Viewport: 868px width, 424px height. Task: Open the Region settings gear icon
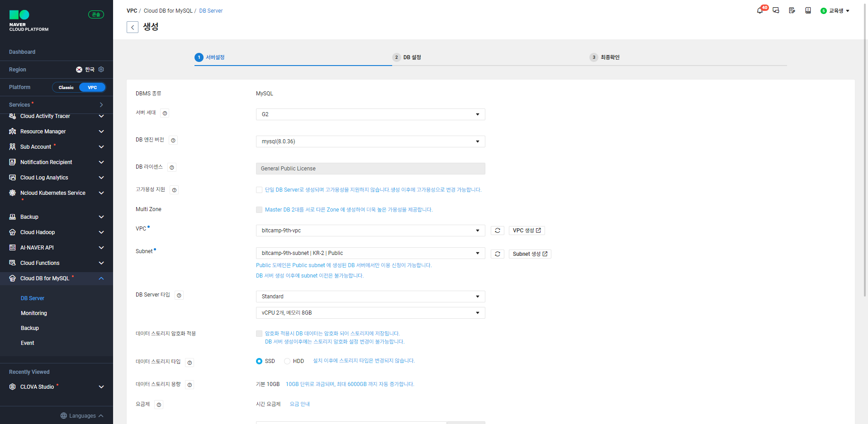101,70
